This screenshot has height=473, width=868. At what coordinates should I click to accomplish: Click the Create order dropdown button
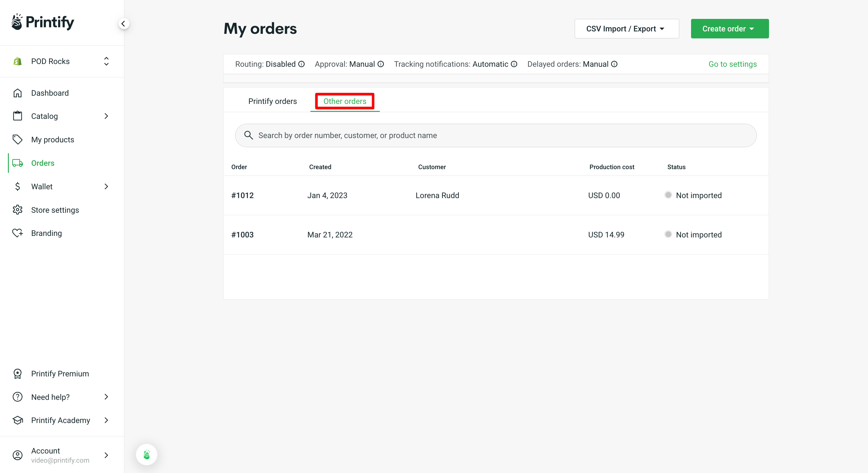click(x=729, y=29)
